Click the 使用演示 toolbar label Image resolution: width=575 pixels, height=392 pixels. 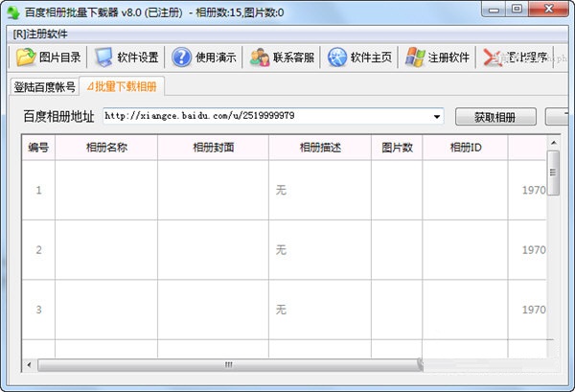(216, 58)
